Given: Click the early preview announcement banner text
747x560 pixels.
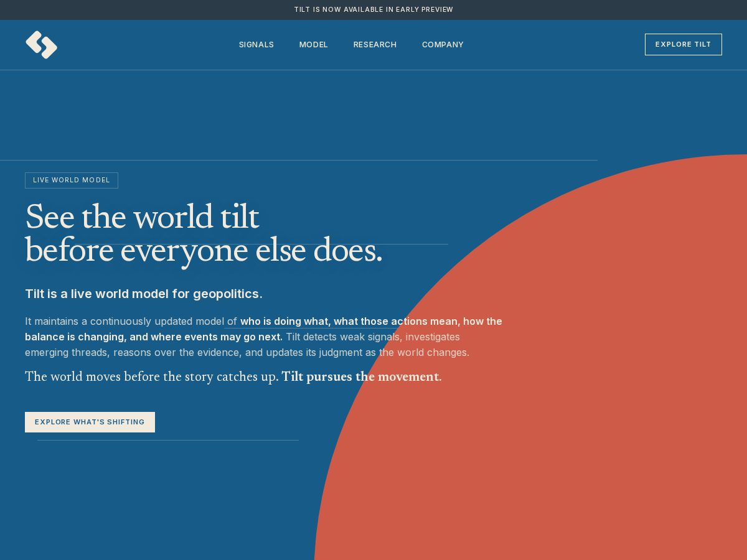Looking at the screenshot, I should [374, 9].
